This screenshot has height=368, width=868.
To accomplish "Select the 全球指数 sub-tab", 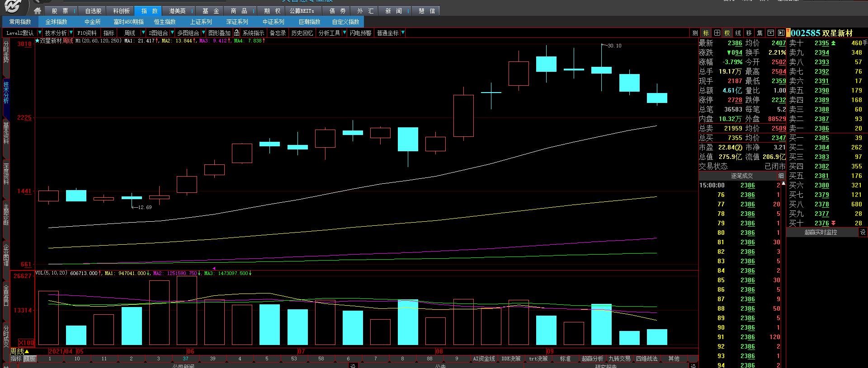I will click(56, 22).
